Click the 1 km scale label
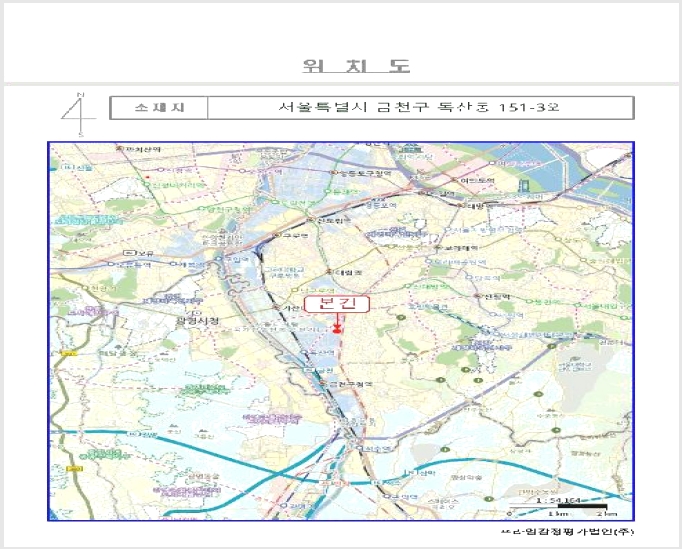Screen dimensions: 682x549 tap(558, 514)
